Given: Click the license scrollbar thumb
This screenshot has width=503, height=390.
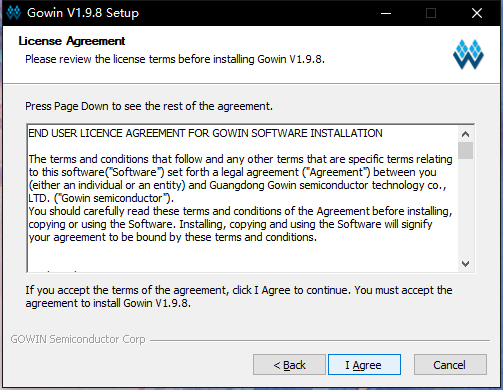Looking at the screenshot, I should pyautogui.click(x=465, y=151).
